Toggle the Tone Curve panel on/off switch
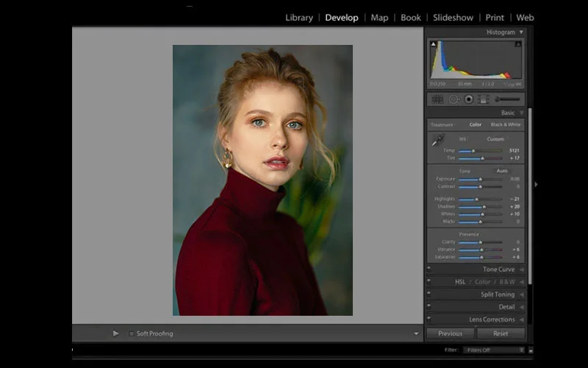This screenshot has height=368, width=588. coord(429,269)
